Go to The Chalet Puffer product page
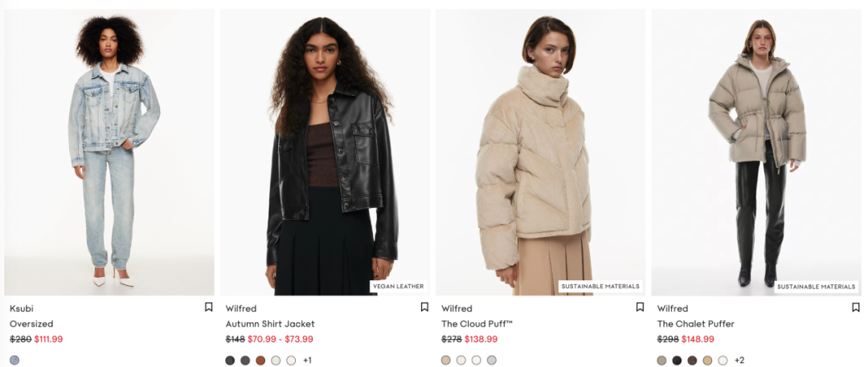The height and width of the screenshot is (367, 868). 696,324
